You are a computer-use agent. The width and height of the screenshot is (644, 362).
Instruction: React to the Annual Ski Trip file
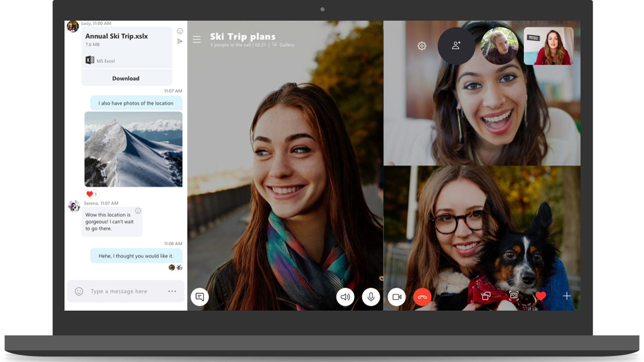[180, 31]
